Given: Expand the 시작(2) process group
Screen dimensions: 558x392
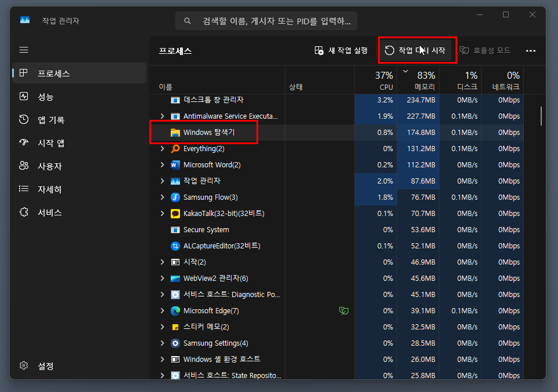Looking at the screenshot, I should click(162, 262).
